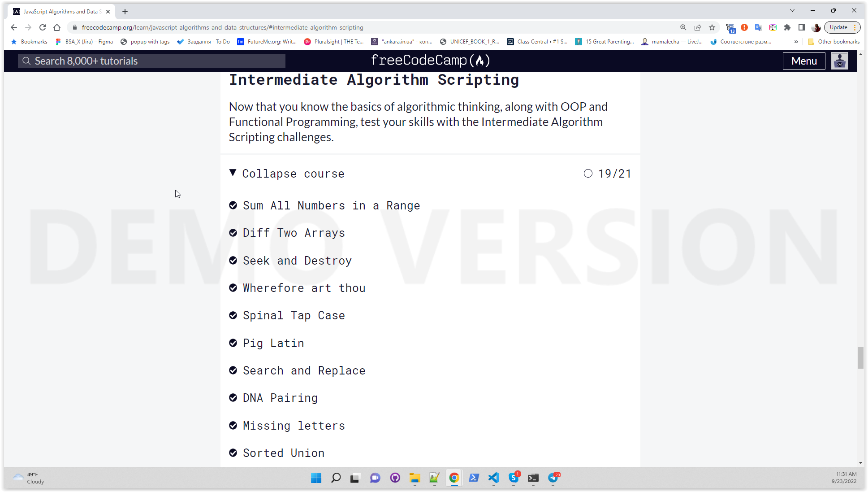The width and height of the screenshot is (868, 492).
Task: Toggle completion for Sum All Numbers
Action: pos(233,205)
